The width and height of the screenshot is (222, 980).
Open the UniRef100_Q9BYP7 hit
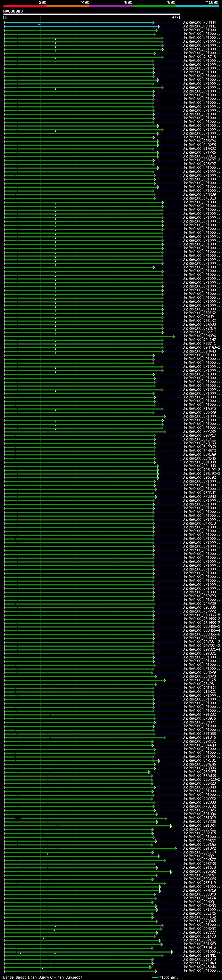pyautogui.click(x=199, y=164)
